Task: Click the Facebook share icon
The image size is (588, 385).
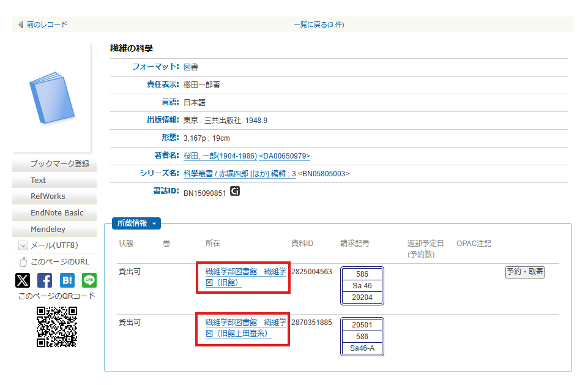Action: coord(45,280)
